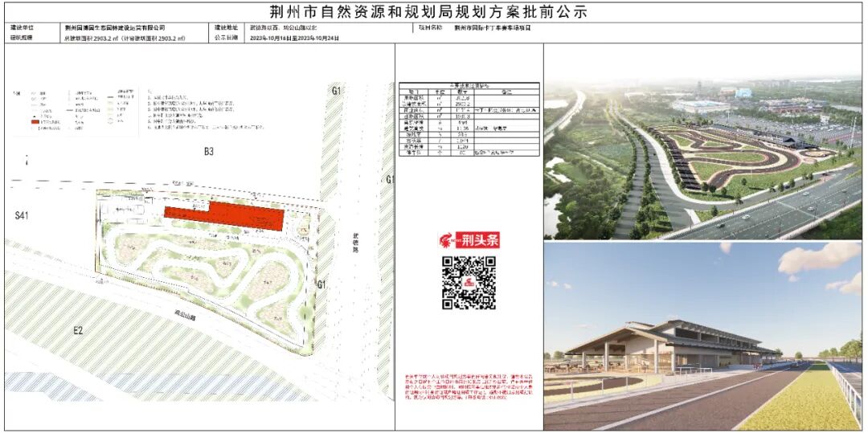Select the 建设地址 header label
This screenshot has width=868, height=433.
click(x=226, y=27)
